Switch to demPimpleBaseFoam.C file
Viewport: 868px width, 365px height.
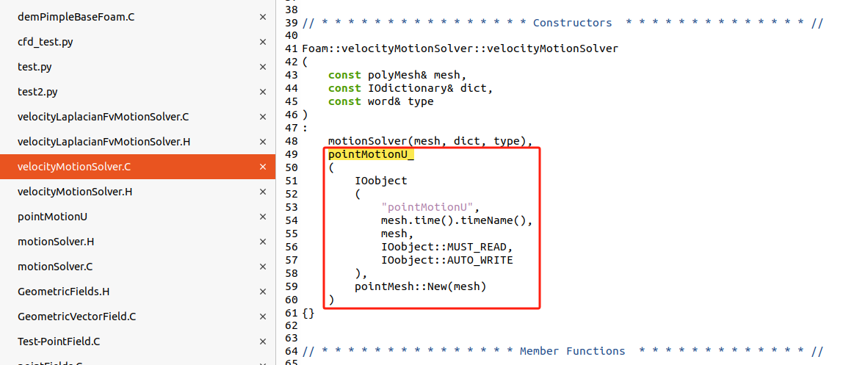(76, 17)
